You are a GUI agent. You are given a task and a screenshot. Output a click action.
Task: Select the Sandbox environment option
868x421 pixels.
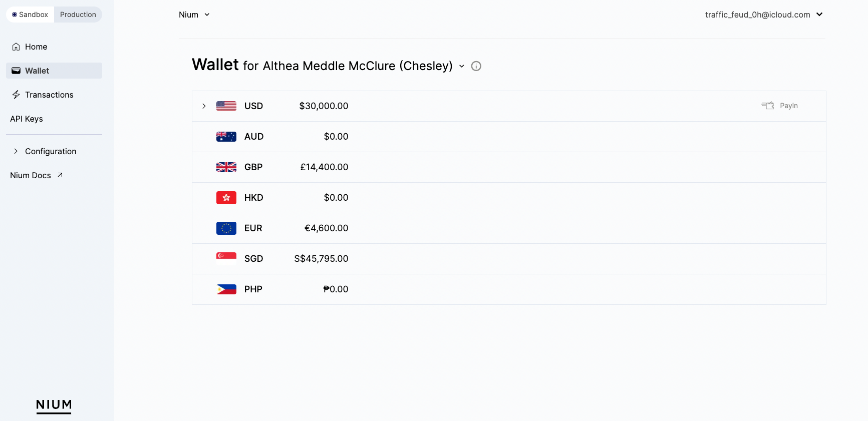30,15
